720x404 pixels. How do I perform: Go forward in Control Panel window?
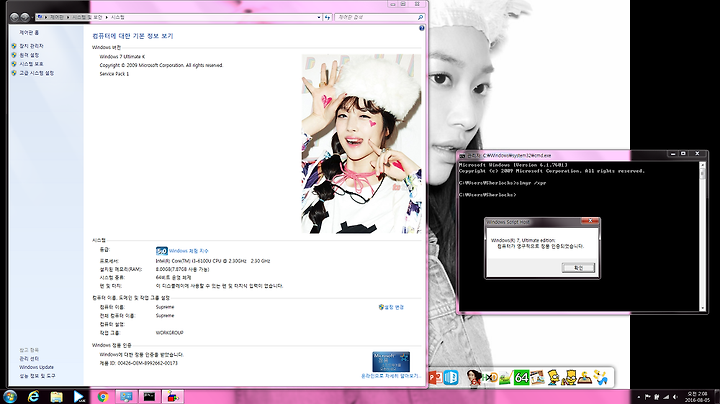[25, 17]
